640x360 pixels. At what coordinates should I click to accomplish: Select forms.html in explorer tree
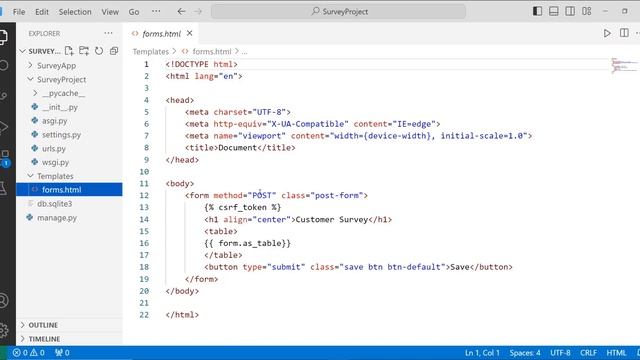pyautogui.click(x=69, y=189)
